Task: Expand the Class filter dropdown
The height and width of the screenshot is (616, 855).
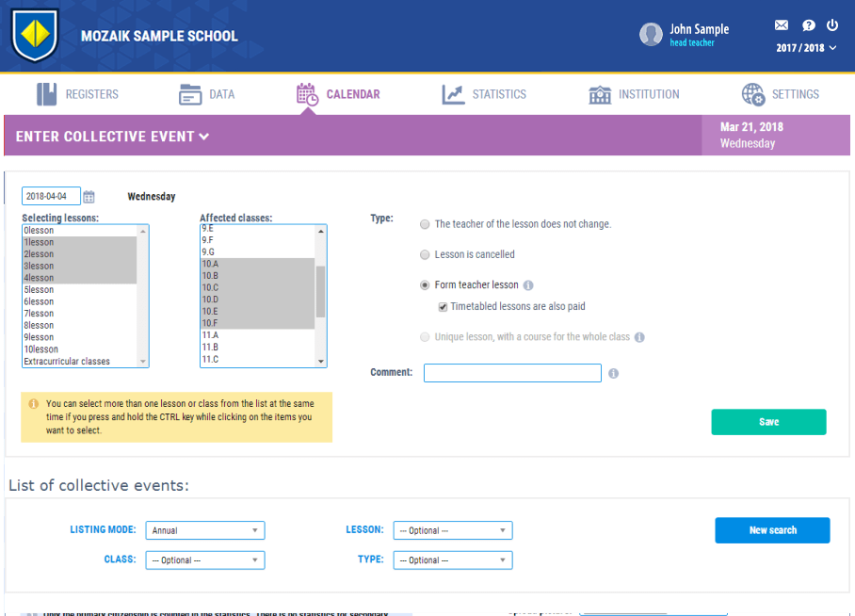Action: click(x=205, y=560)
